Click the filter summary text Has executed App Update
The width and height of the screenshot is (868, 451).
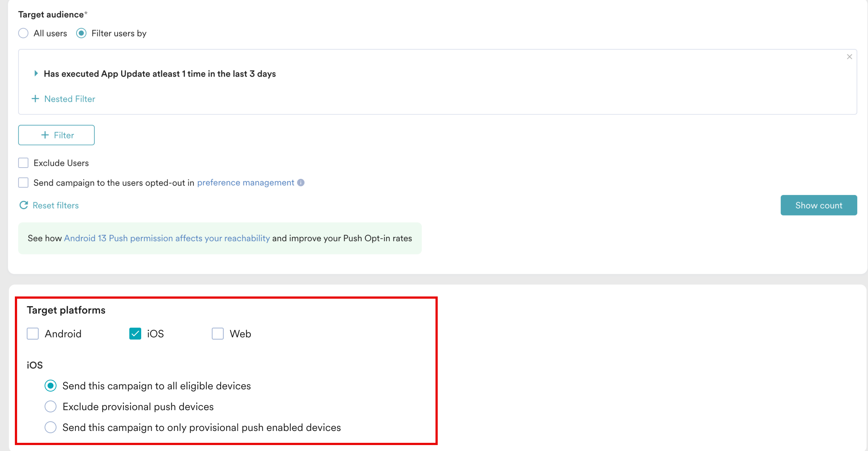tap(160, 74)
